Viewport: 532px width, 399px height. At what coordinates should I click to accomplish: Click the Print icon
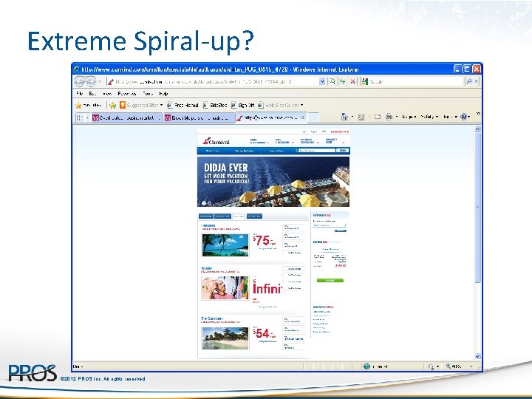389,117
